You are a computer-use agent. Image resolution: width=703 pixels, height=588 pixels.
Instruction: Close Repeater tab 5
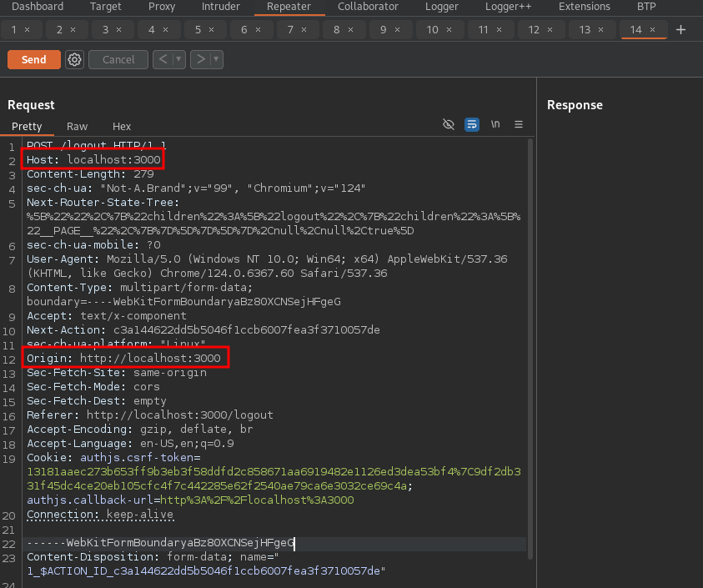tap(211, 29)
